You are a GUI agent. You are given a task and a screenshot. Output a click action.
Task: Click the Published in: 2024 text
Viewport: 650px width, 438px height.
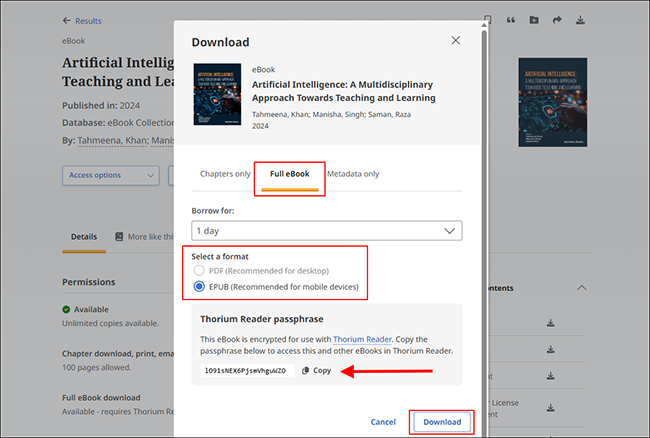101,106
